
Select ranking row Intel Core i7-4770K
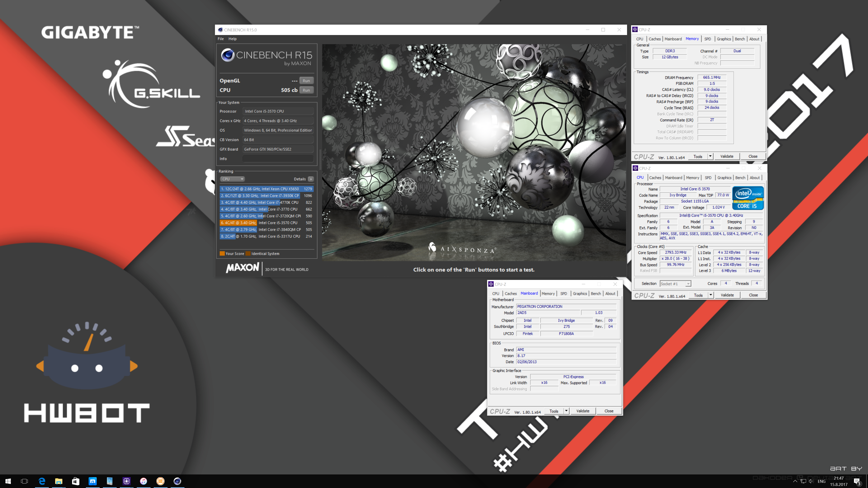tap(266, 202)
